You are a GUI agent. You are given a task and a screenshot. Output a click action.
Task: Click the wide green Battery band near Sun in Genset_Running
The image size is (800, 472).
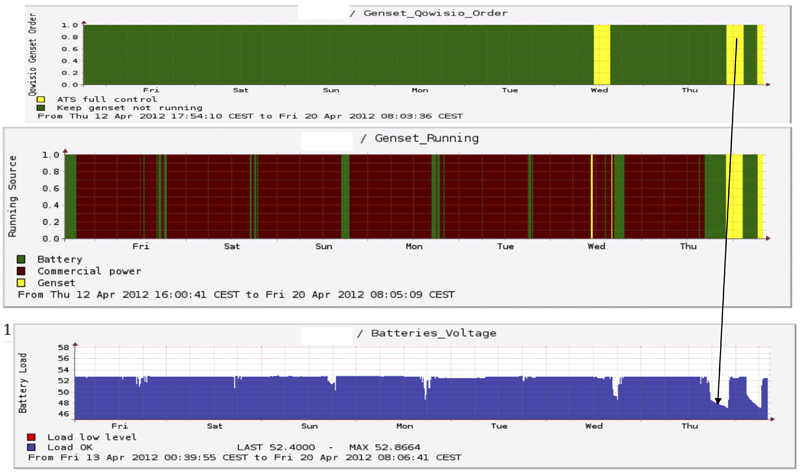point(345,196)
